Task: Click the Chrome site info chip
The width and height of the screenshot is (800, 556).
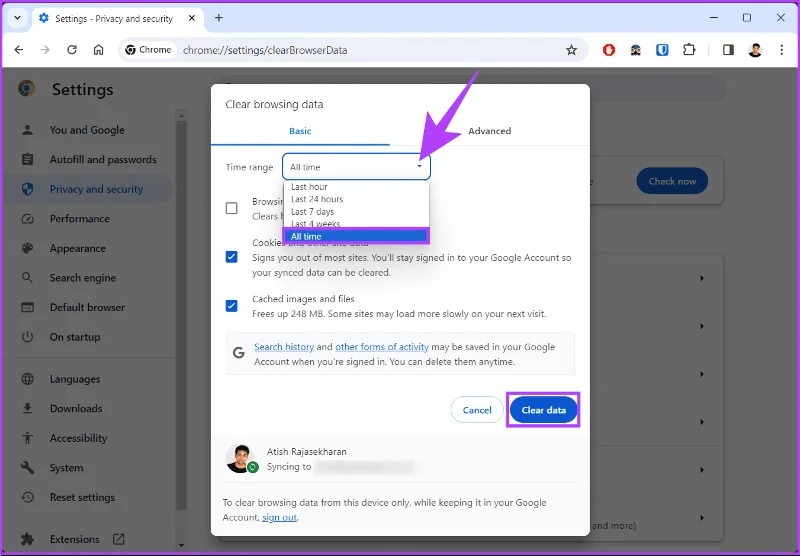Action: click(148, 50)
